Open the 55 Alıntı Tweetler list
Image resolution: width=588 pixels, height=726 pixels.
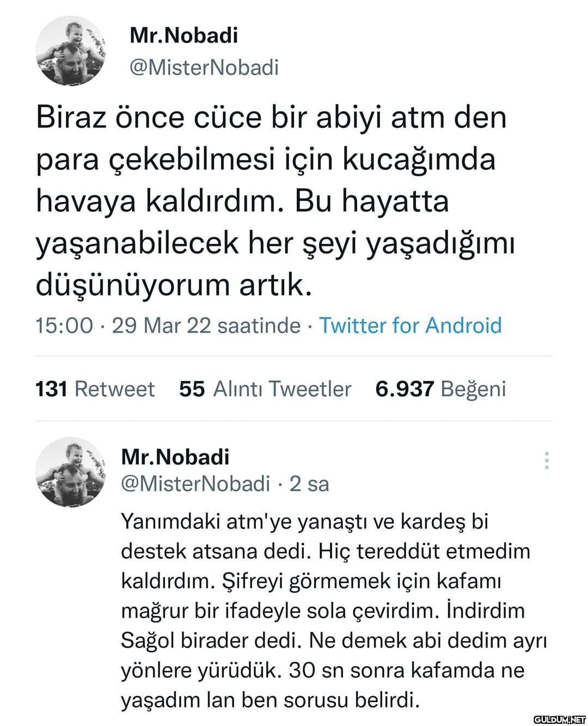pos(265,389)
